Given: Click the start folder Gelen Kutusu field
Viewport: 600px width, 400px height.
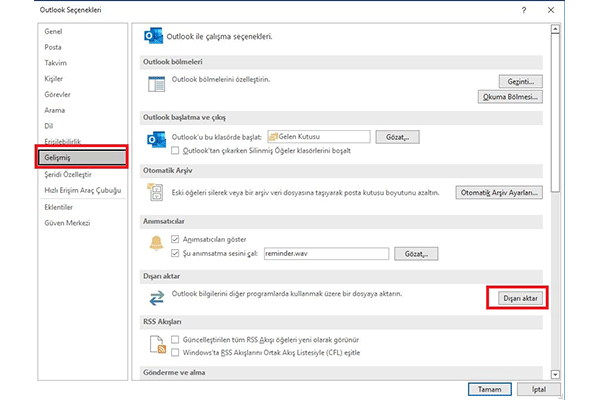Looking at the screenshot, I should [x=319, y=137].
